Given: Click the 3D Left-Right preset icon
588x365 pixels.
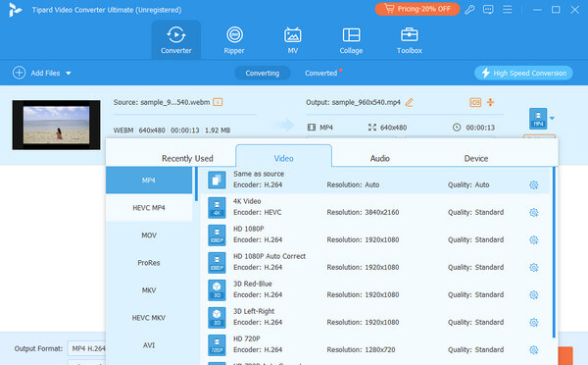Looking at the screenshot, I should [x=217, y=318].
